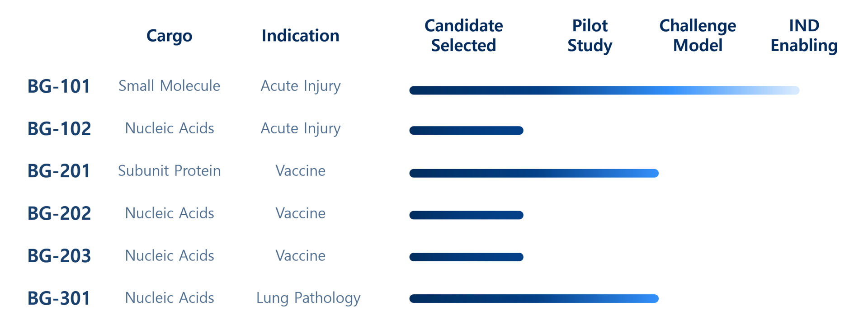Viewport: 868px width, 330px height.
Task: Click the BG-203 pipeline progress bar
Action: point(466,257)
